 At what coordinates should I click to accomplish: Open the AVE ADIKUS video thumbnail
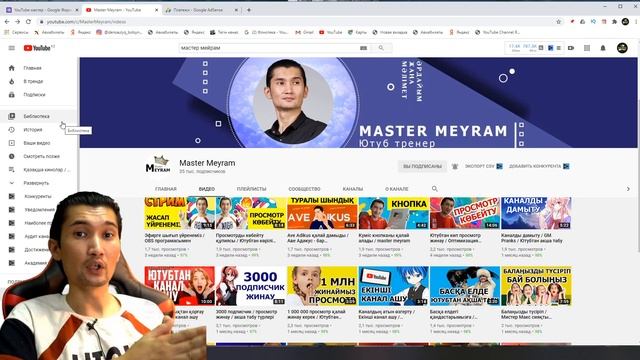coord(322,213)
